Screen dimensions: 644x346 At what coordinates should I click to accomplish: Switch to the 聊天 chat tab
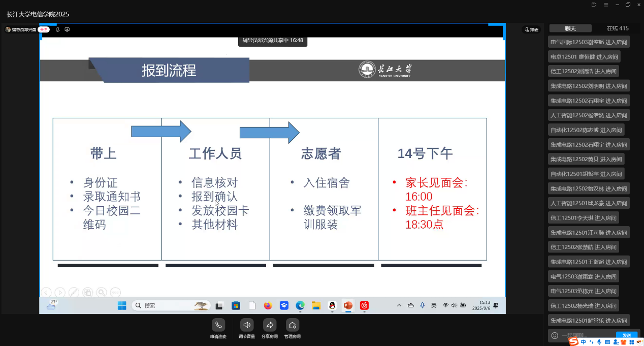[x=570, y=28]
